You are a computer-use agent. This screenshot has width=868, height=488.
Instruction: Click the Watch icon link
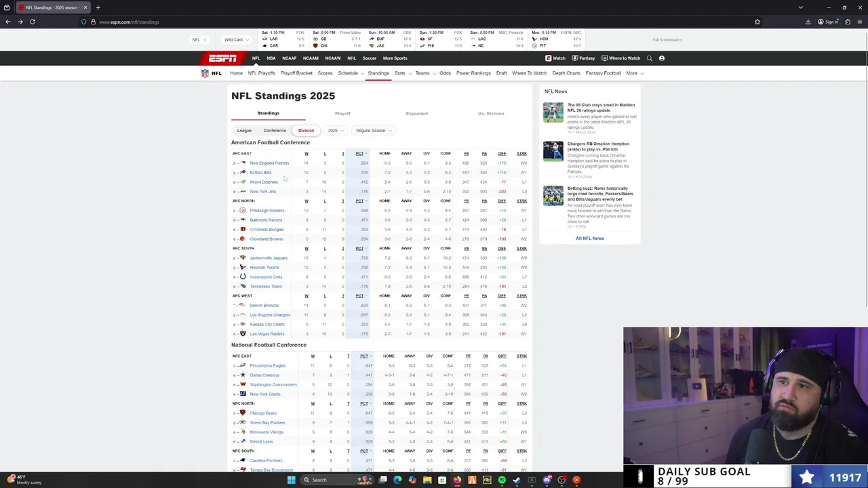[x=555, y=58]
